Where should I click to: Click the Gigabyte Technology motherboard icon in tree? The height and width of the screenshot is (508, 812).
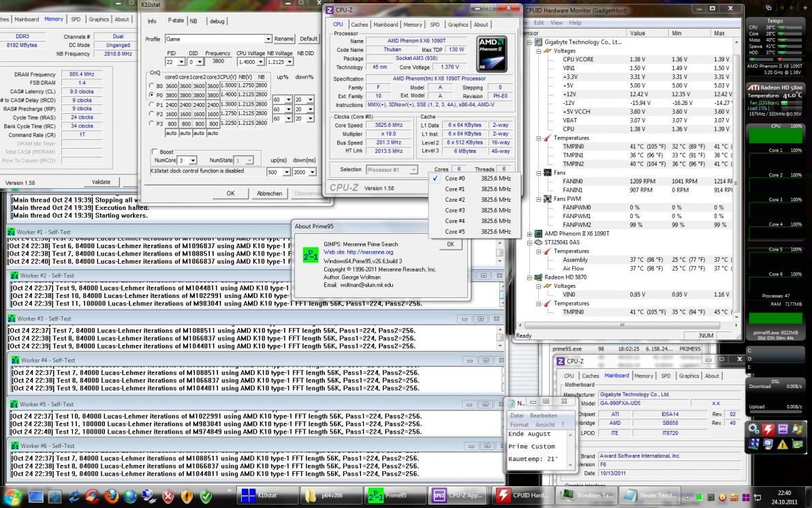pos(539,42)
